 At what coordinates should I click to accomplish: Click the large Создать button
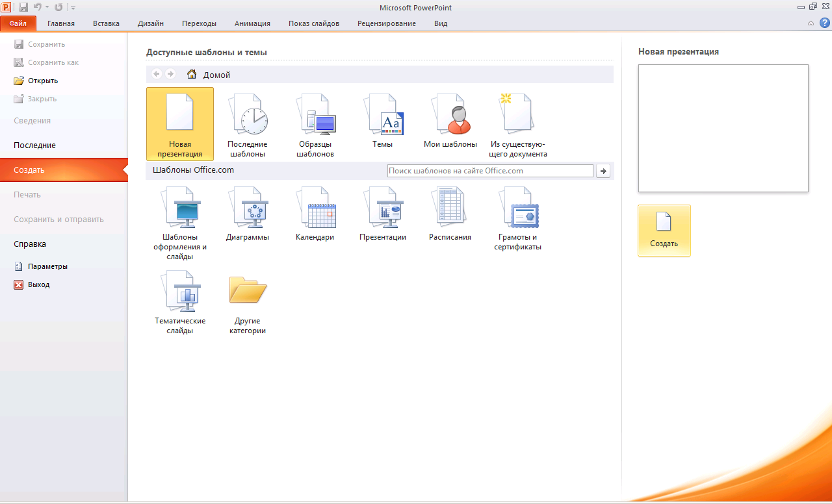(x=664, y=231)
